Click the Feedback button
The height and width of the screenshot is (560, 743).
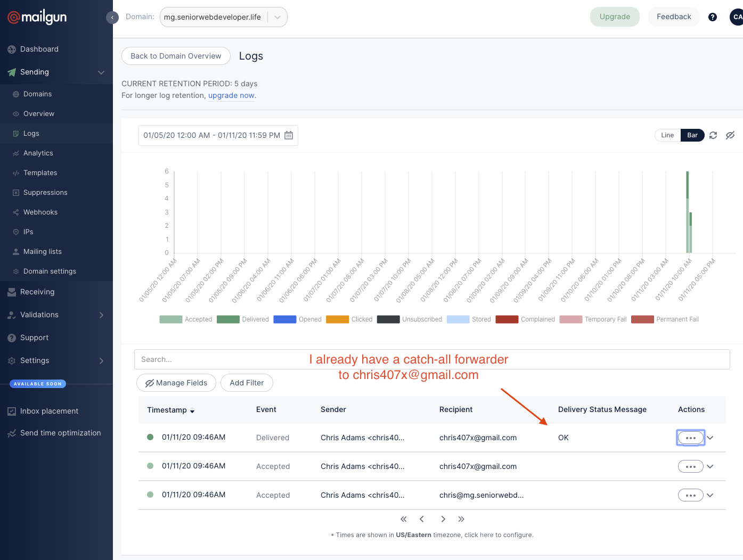[674, 17]
